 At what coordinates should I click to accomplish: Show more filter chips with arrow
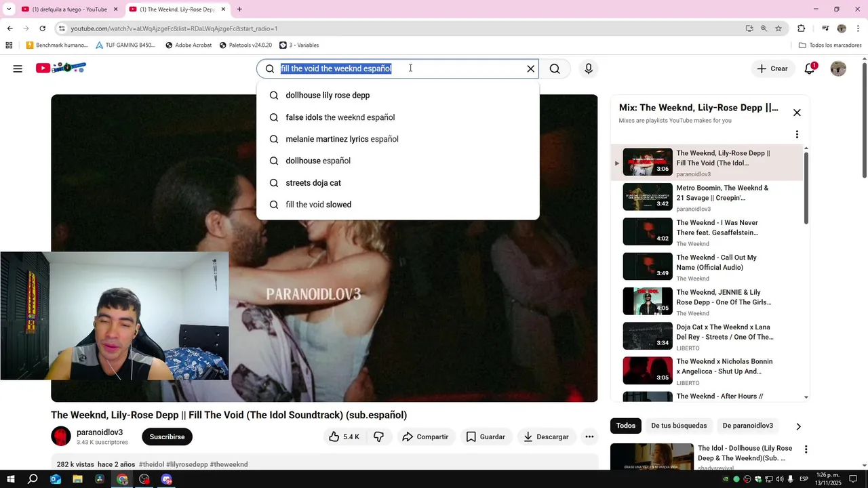(x=798, y=426)
